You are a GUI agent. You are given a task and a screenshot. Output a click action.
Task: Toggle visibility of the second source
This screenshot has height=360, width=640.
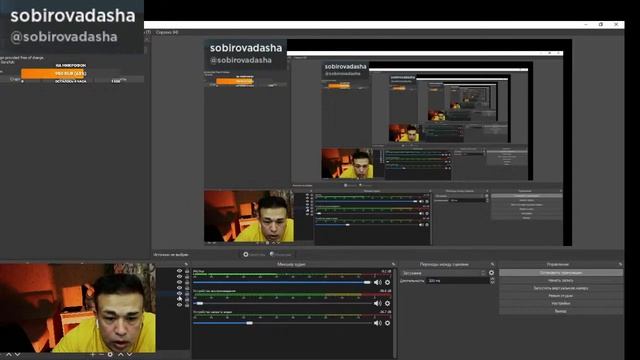(179, 276)
